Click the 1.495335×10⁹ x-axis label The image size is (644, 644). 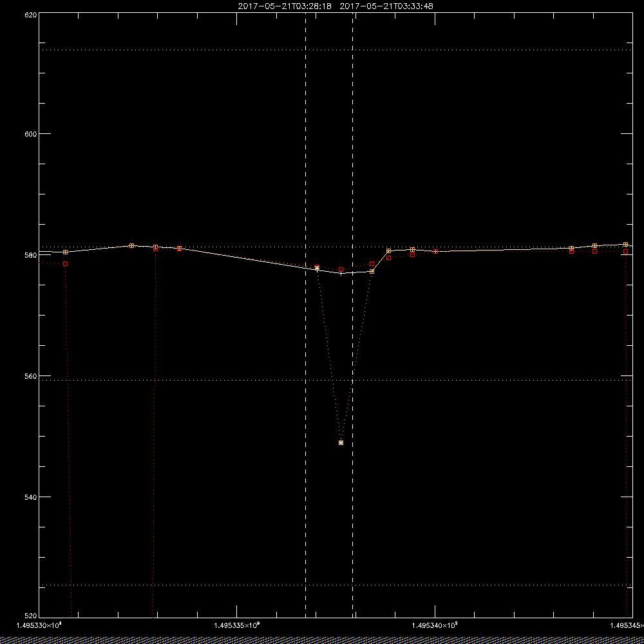pos(238,625)
